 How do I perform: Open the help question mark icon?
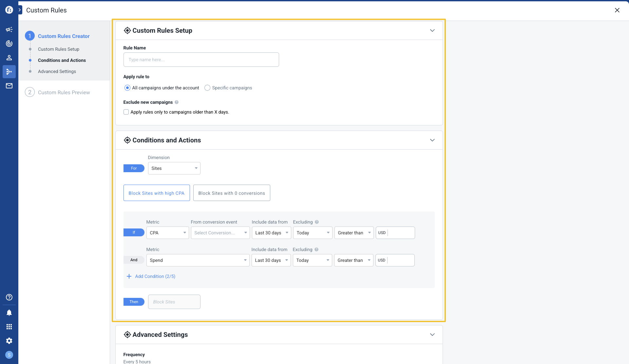click(9, 297)
